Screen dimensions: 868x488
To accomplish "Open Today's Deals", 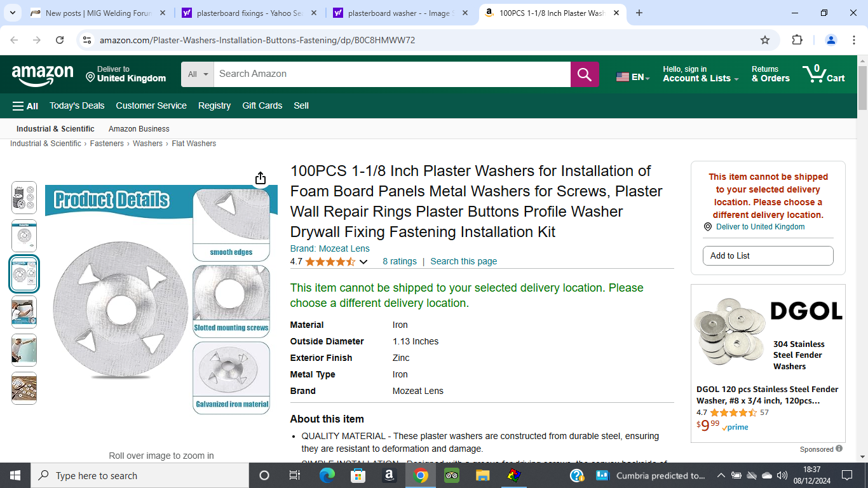I will [77, 105].
